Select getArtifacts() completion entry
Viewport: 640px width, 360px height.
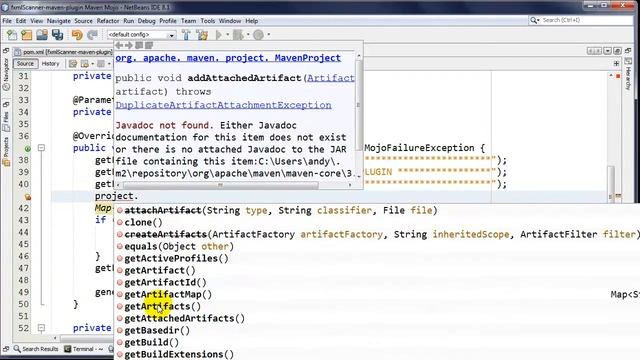pyautogui.click(x=158, y=307)
